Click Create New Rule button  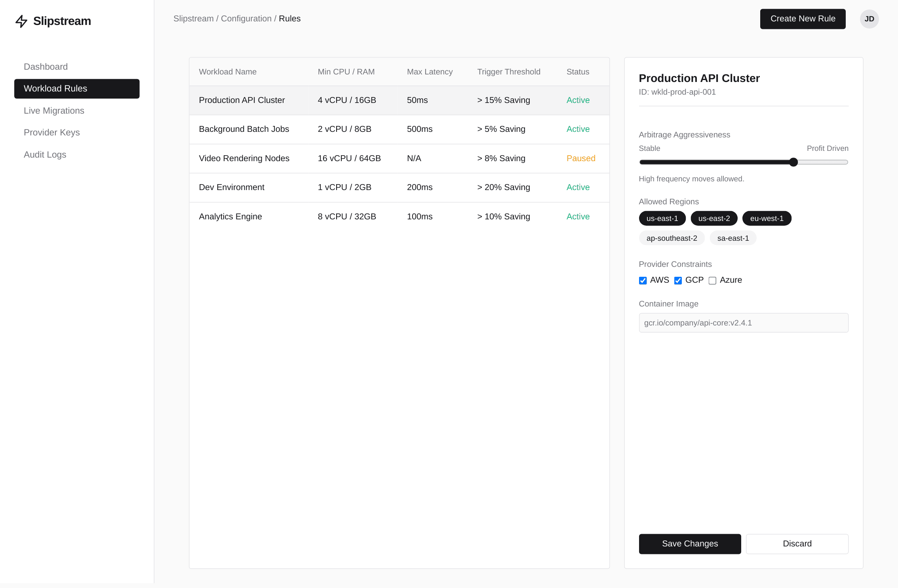(803, 19)
